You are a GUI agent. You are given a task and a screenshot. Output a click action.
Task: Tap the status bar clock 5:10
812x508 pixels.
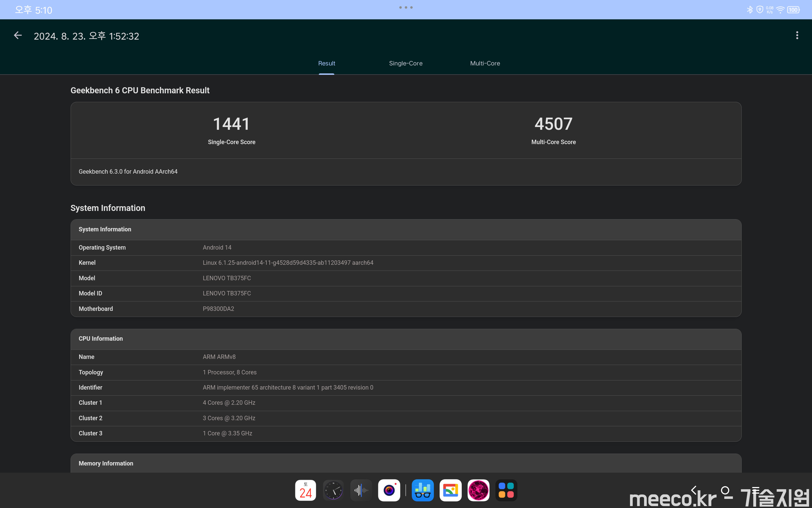34,10
